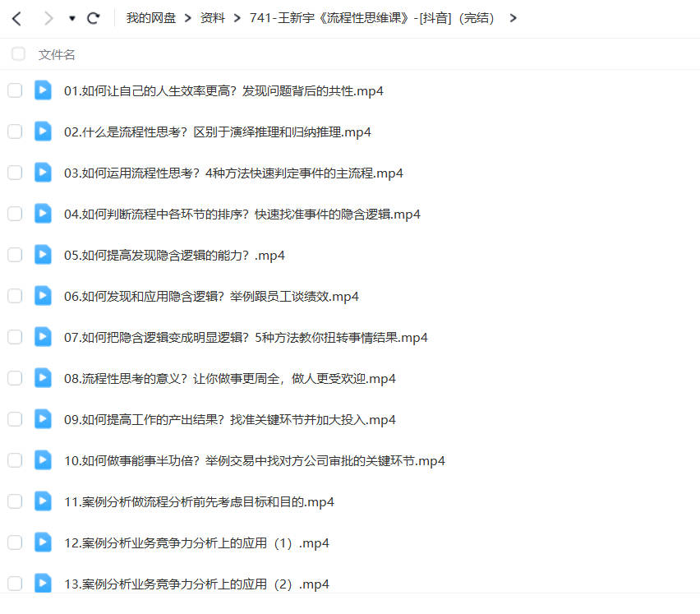Select file name 06.如何发现和应用隐含逻辑？举例跟员工谈绩效.mp4
The image size is (700, 614).
coord(211,297)
